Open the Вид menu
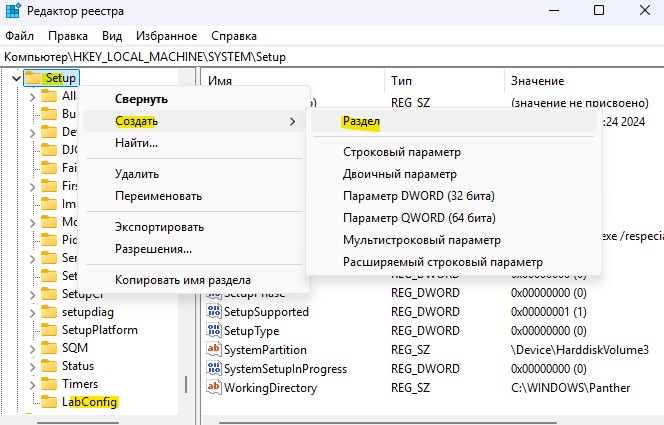 112,36
